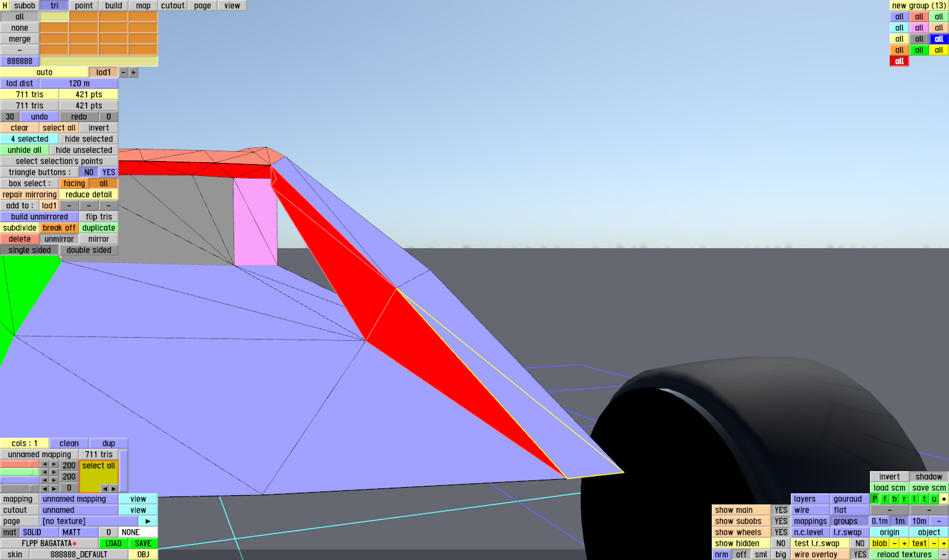Click the grey slider's right arrow
This screenshot has width=949, height=560.
[x=54, y=488]
